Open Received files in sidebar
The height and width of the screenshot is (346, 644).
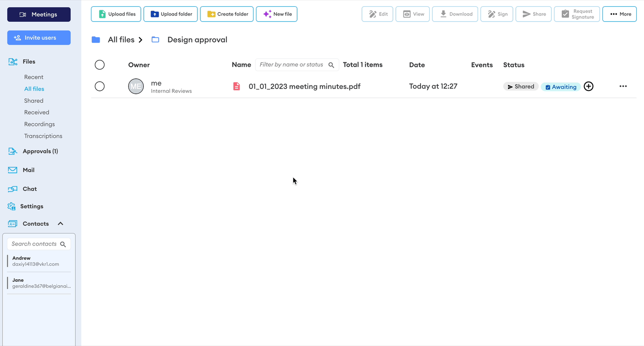pos(37,112)
